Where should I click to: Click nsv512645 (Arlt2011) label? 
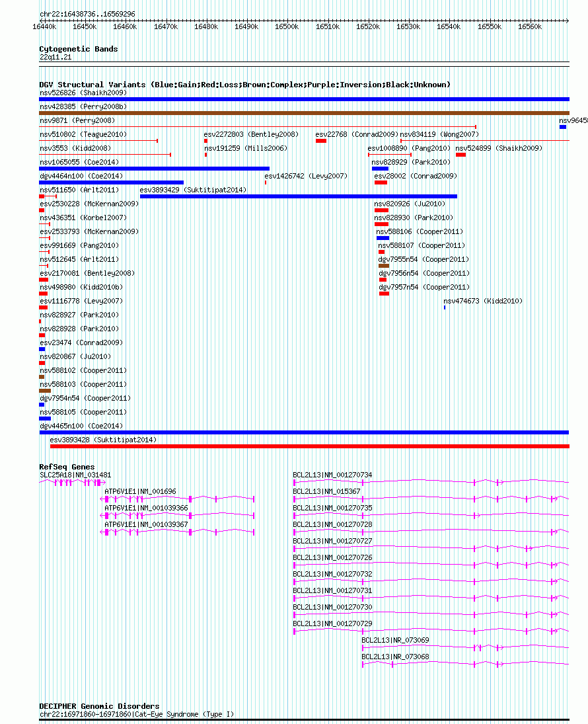click(79, 259)
